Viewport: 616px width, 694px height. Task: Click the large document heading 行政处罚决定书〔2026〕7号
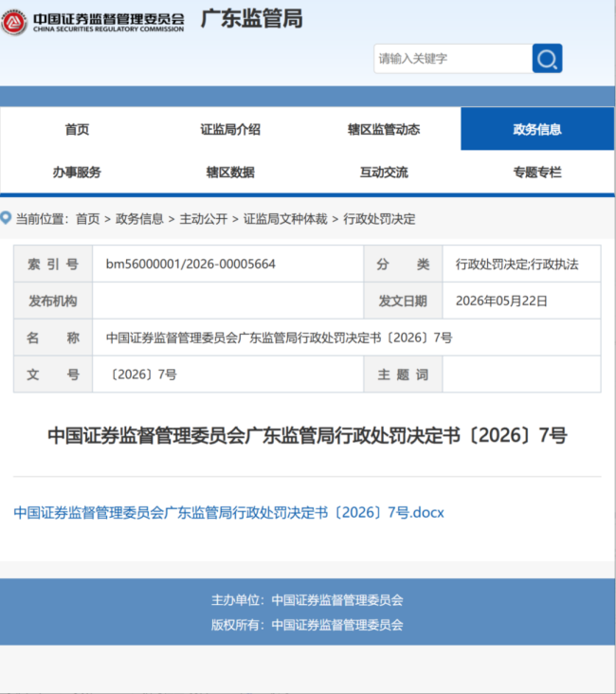click(x=308, y=435)
